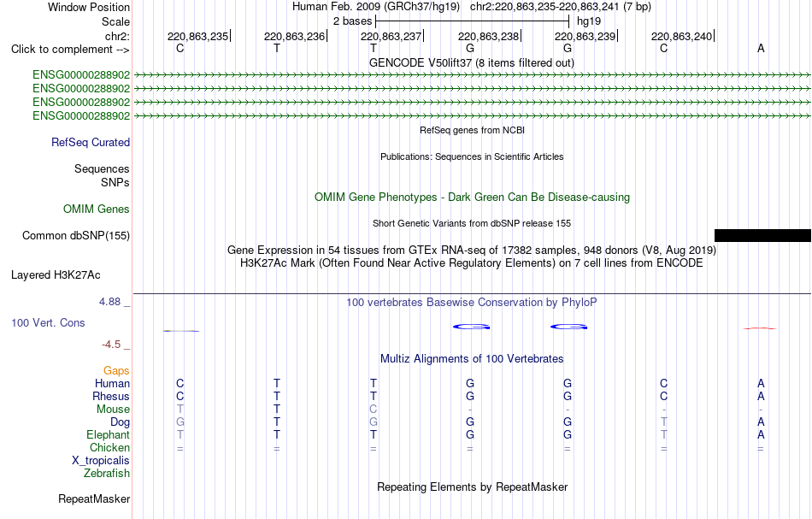The image size is (812, 519).
Task: Open the GTEx Gene Expression track title
Action: 472,251
